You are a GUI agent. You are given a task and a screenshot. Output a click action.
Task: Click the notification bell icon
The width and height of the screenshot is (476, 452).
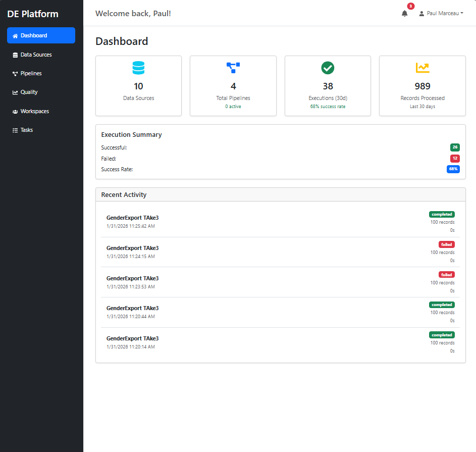point(404,14)
